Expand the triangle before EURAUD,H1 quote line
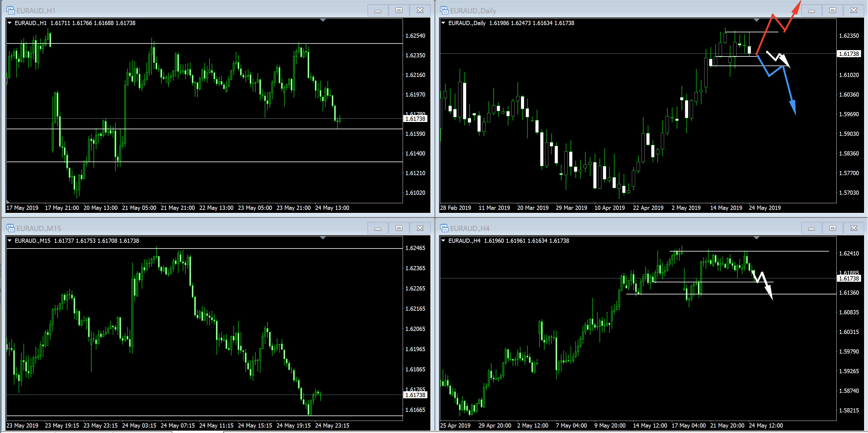868x433 pixels. pyautogui.click(x=10, y=23)
